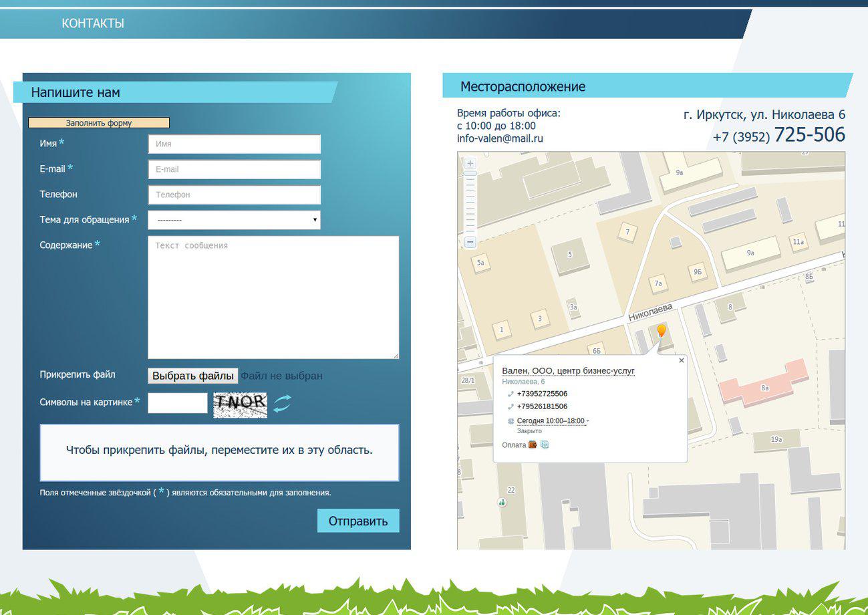This screenshot has height=615, width=868.
Task: Click the КОНТАКТЫ header tab
Action: [93, 23]
